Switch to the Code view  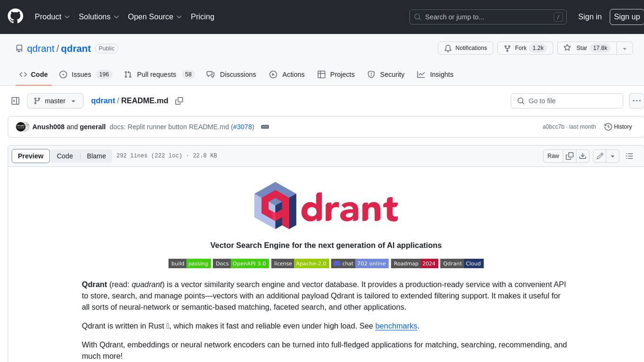click(x=65, y=156)
